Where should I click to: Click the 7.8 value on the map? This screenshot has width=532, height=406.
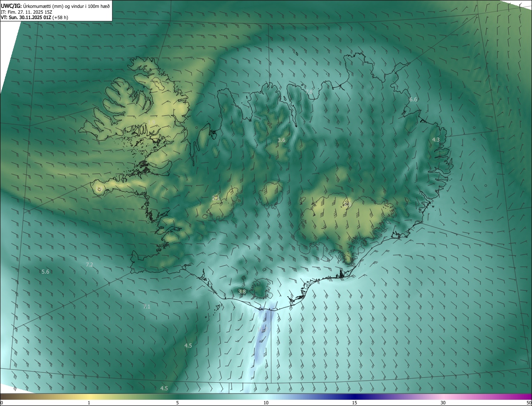[x=309, y=92]
